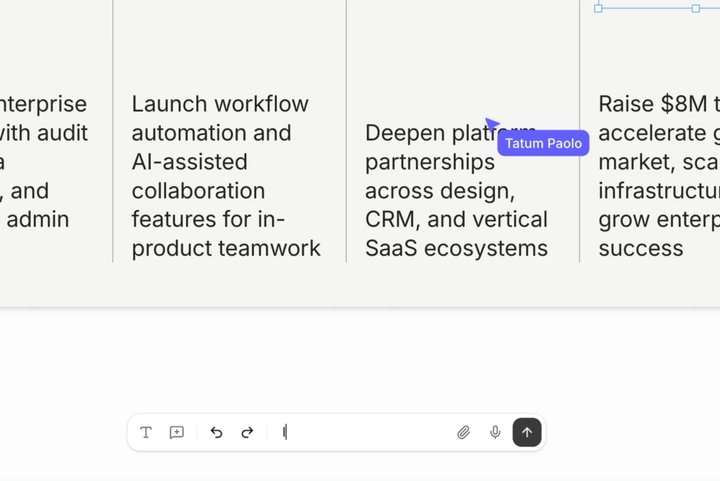Image resolution: width=720 pixels, height=481 pixels.
Task: Click divider line between Launch and Deepen columns
Action: pos(346,131)
